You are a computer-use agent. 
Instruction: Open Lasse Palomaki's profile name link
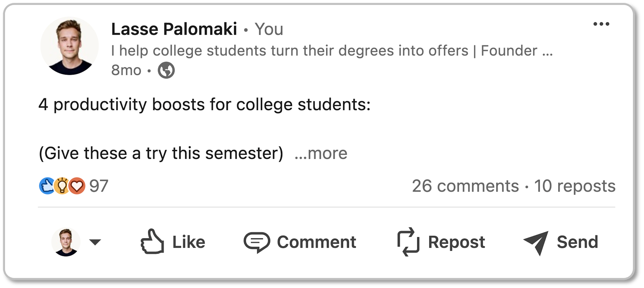(x=174, y=29)
